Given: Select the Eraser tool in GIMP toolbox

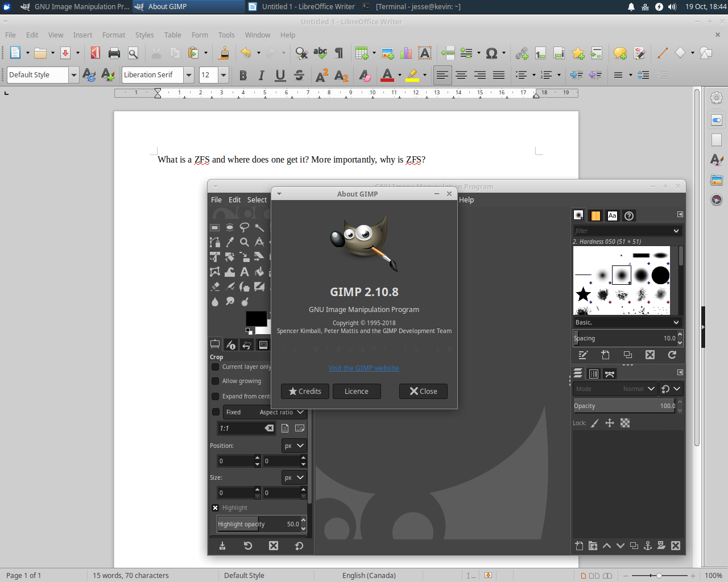Looking at the screenshot, I should click(215, 286).
